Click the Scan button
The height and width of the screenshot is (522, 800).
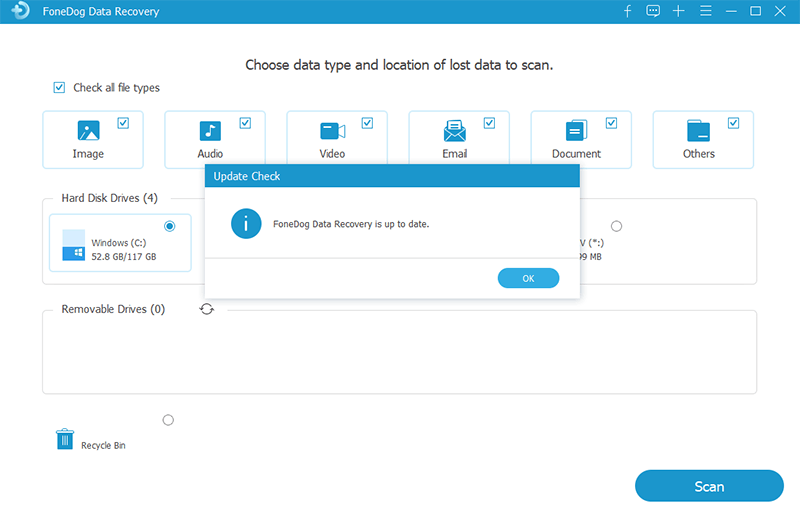tap(709, 486)
